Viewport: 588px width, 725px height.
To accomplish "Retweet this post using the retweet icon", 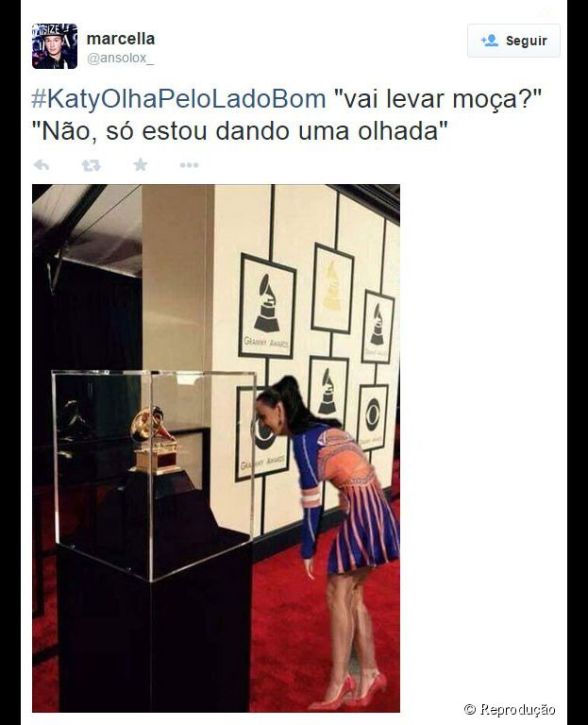I will 91,165.
